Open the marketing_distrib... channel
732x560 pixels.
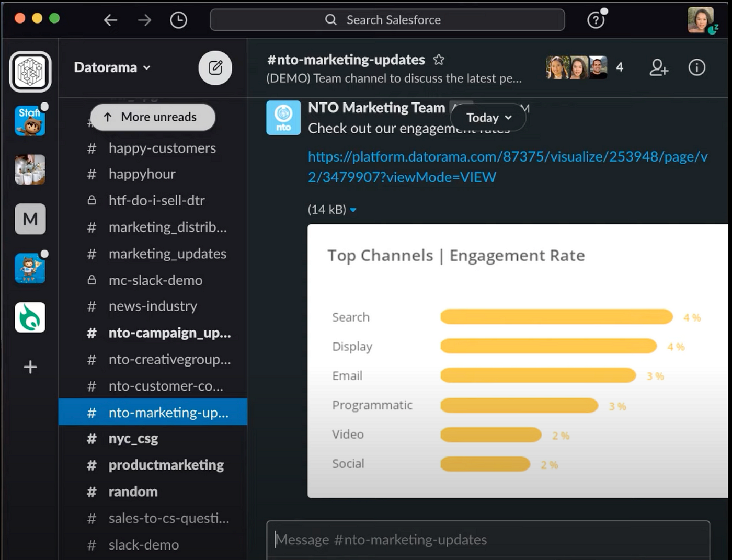(153, 227)
